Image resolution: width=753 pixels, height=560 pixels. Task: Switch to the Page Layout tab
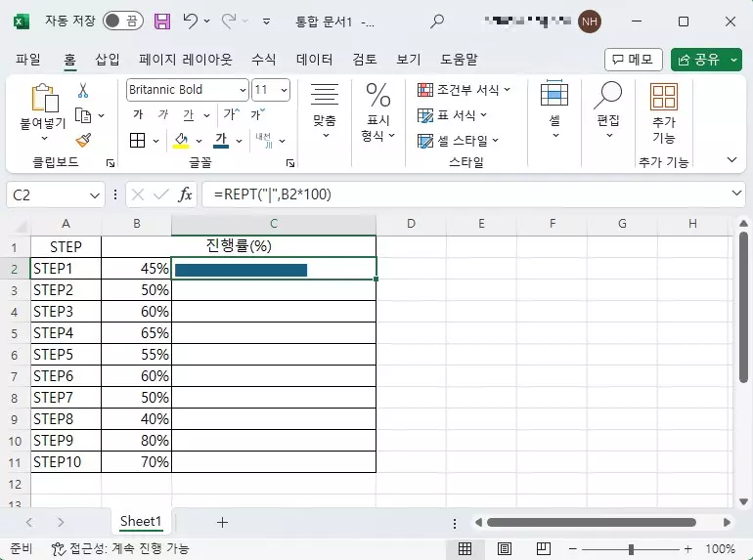186,60
